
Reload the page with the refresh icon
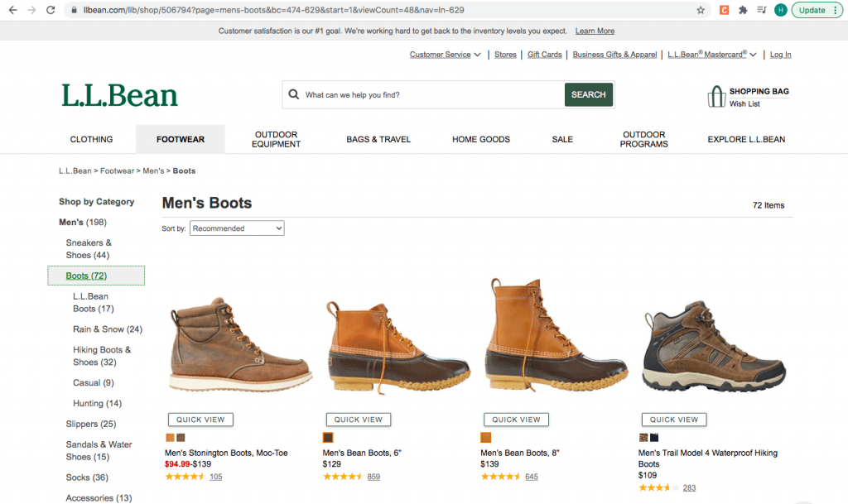[x=51, y=10]
